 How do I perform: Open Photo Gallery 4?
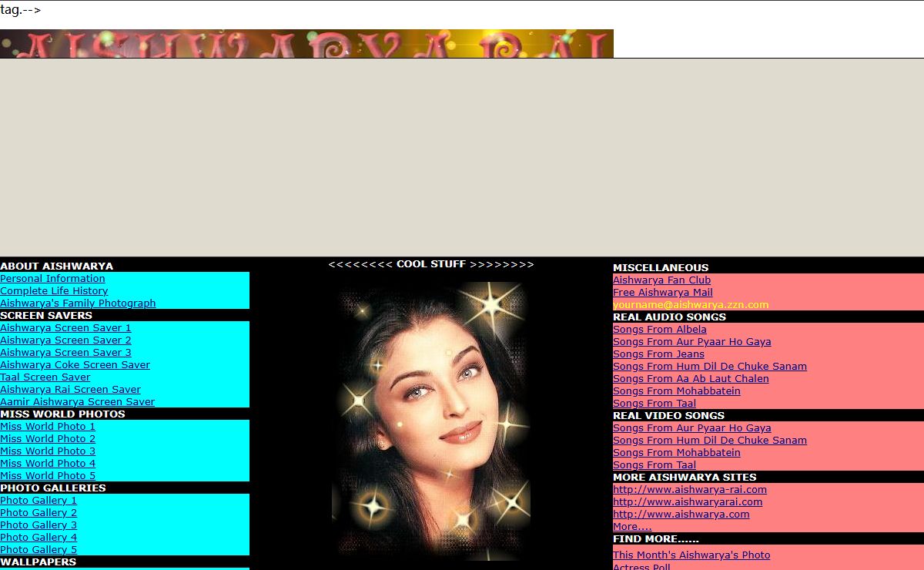pyautogui.click(x=38, y=538)
